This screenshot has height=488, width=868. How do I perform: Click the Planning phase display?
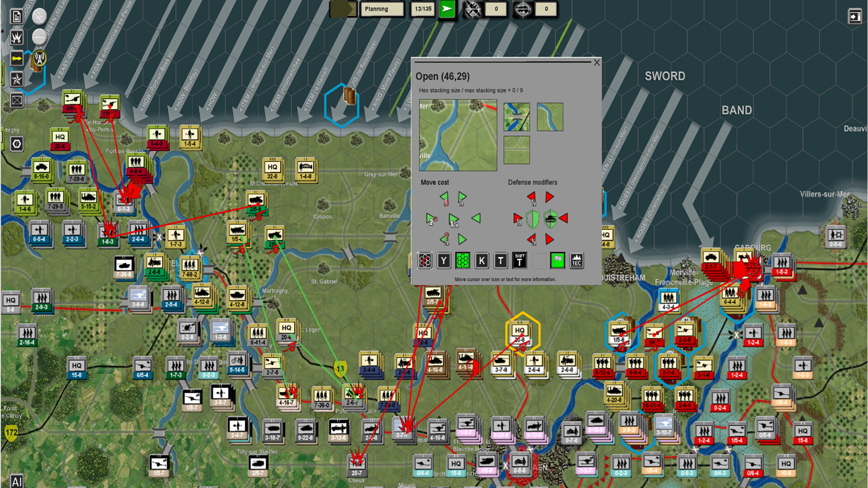(382, 9)
